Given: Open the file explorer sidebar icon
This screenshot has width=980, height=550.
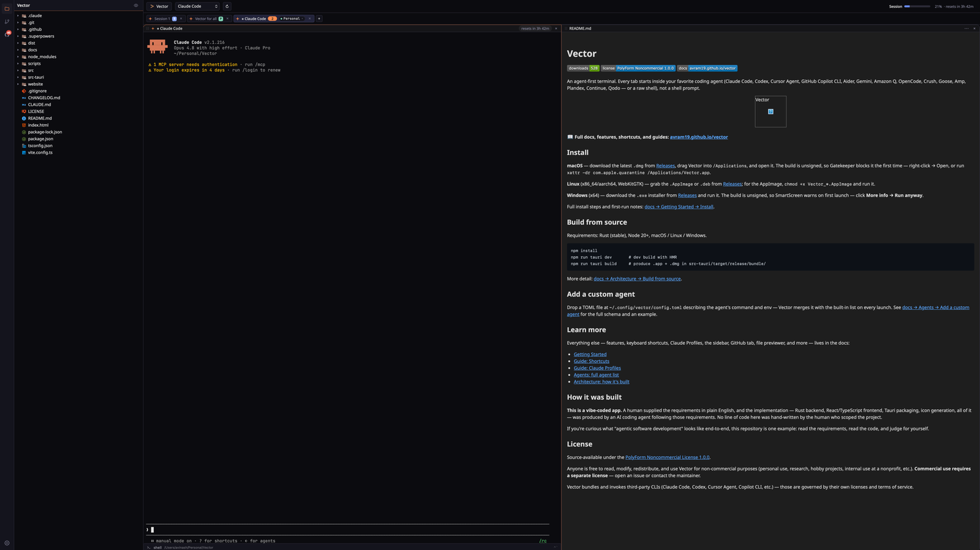Looking at the screenshot, I should [7, 9].
